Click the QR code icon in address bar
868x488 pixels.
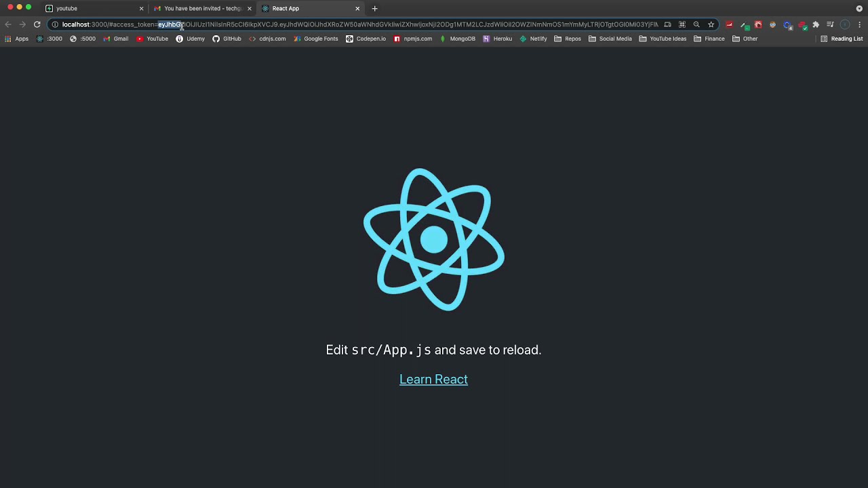coord(682,24)
